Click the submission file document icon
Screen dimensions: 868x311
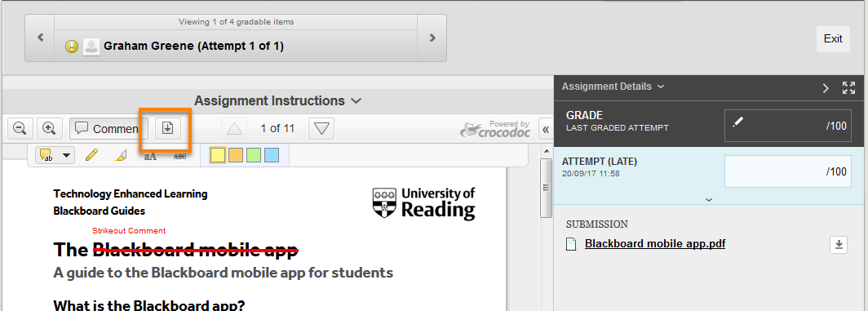pyautogui.click(x=571, y=244)
